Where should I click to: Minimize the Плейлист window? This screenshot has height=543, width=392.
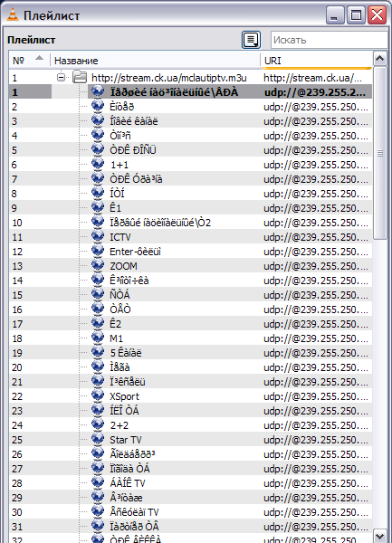(335, 14)
